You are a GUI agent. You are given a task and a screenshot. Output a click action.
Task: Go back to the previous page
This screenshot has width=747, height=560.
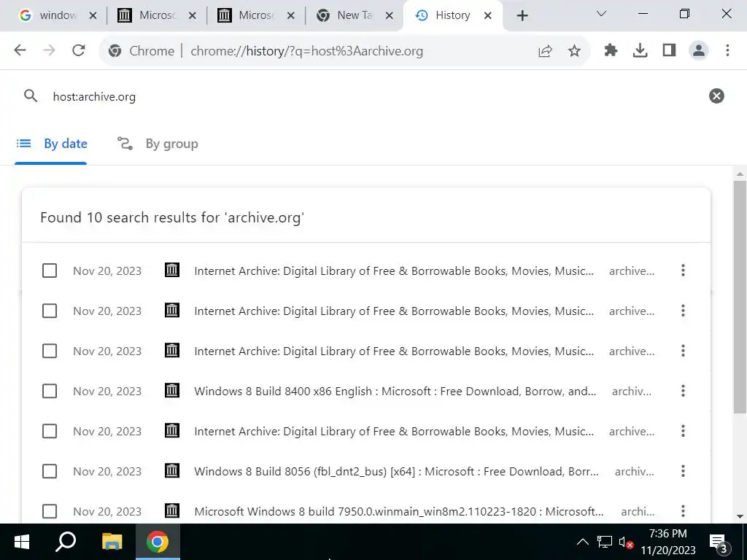pyautogui.click(x=20, y=50)
